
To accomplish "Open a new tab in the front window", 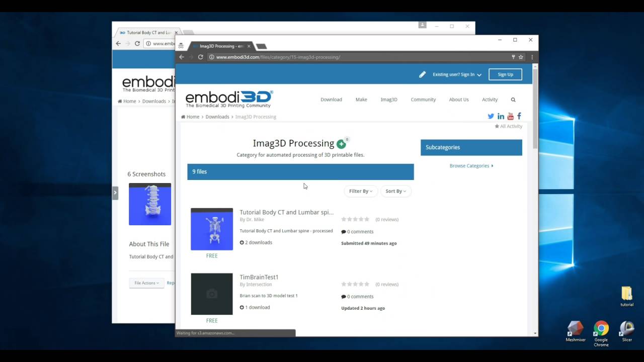I will tap(261, 46).
